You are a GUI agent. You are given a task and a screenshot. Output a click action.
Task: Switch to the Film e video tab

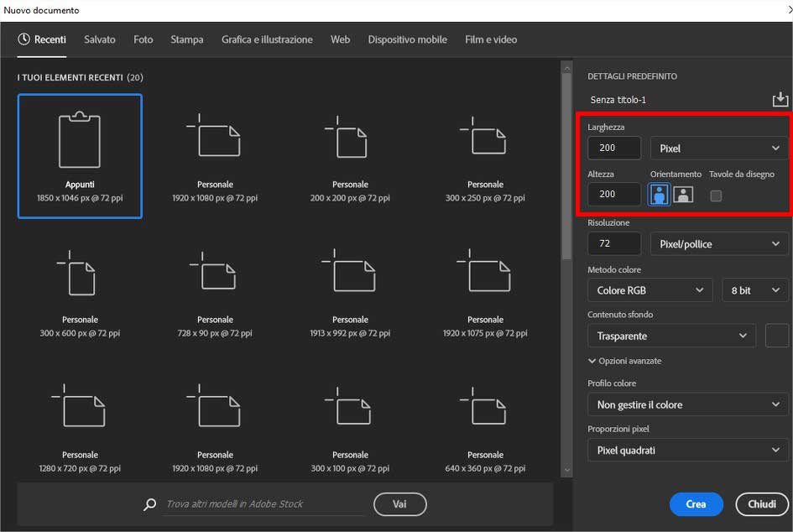click(x=491, y=39)
